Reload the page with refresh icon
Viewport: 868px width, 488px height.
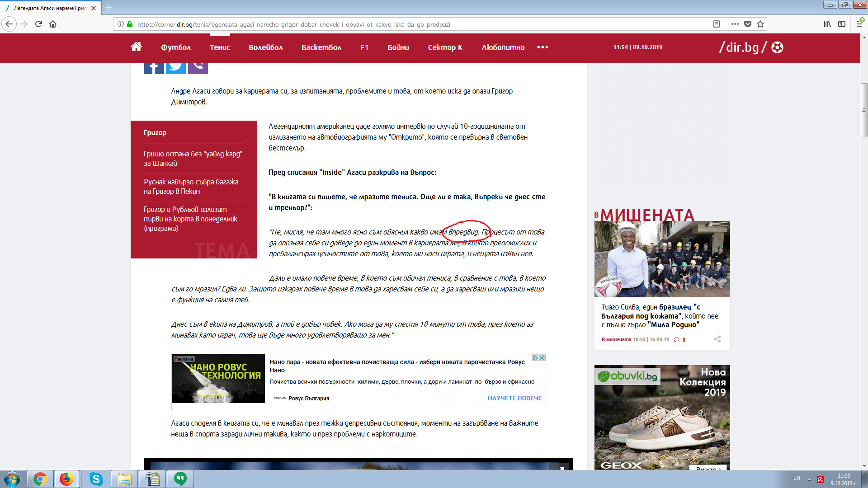pyautogui.click(x=38, y=24)
